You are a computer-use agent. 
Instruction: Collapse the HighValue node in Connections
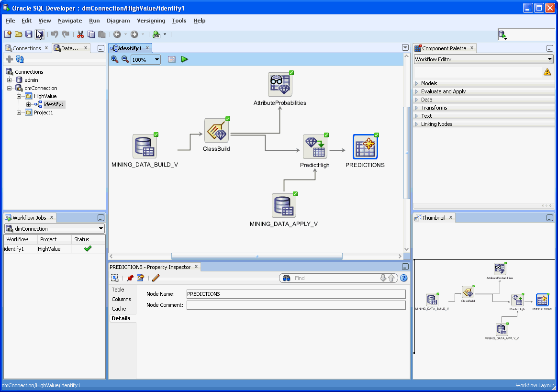[x=18, y=96]
